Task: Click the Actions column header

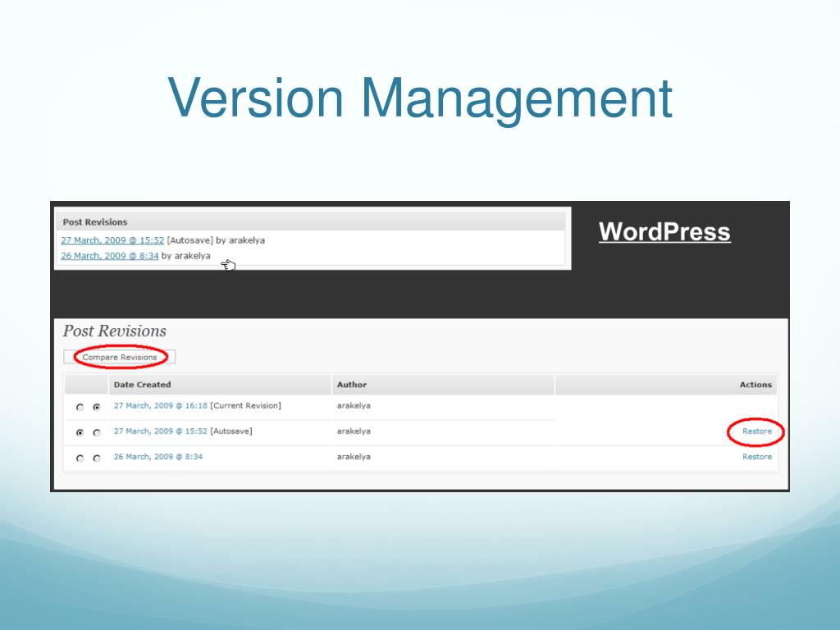Action: [666, 385]
